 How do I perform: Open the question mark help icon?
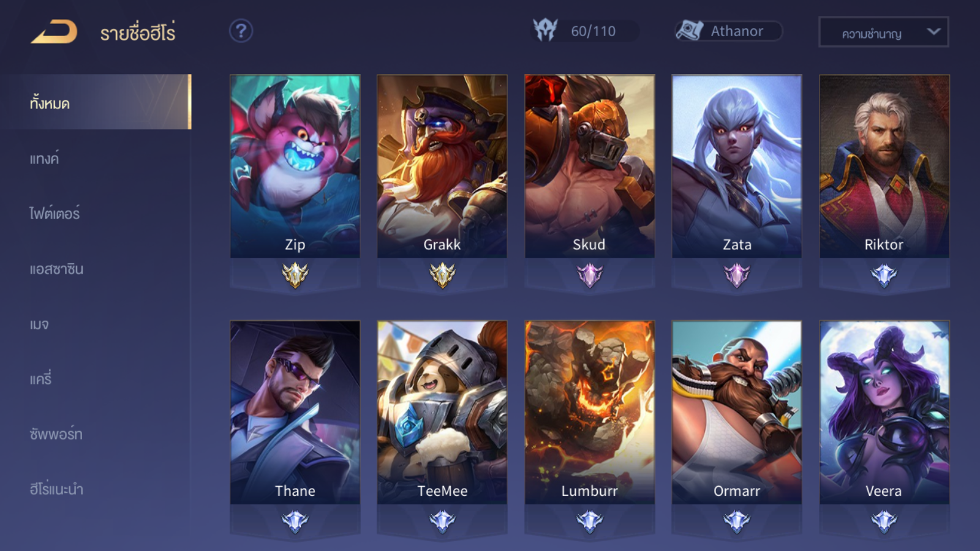[x=241, y=31]
